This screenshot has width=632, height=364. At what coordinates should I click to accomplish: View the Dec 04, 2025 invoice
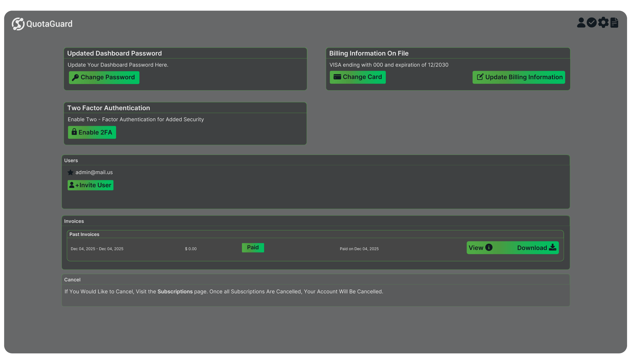coord(476,248)
